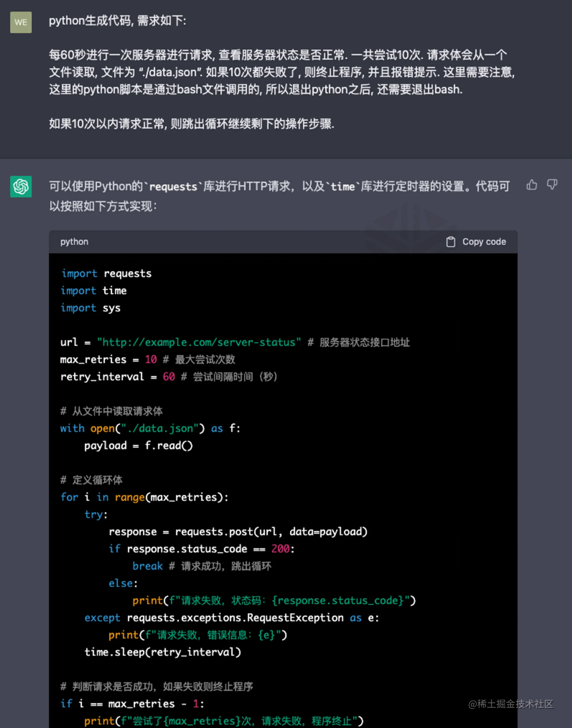Select the python language label on code block

click(74, 241)
